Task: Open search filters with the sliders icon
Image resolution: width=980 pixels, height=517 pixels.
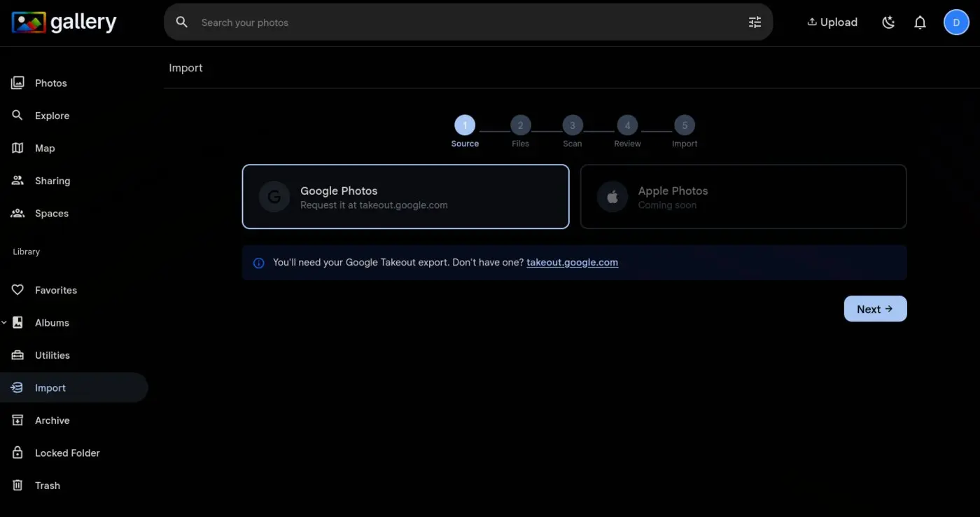Action: tap(755, 22)
